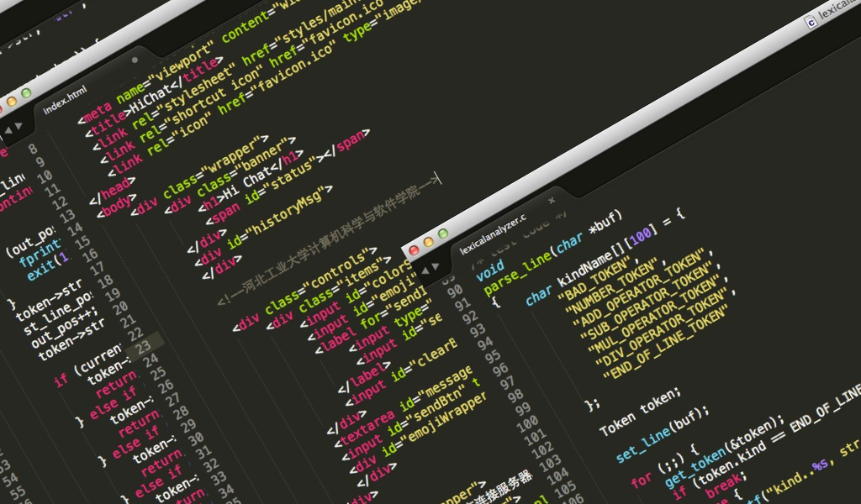Go to next tab in index.html window

[18, 126]
